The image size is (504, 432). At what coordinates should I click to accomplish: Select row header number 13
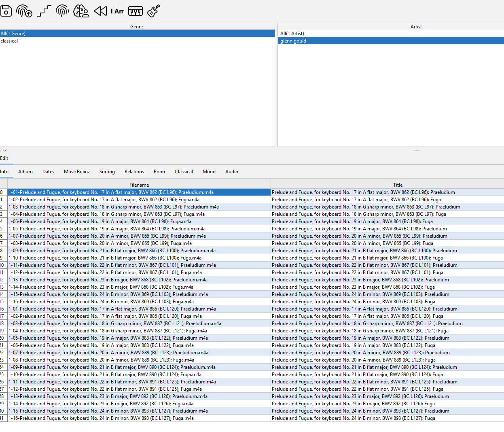click(x=3, y=287)
